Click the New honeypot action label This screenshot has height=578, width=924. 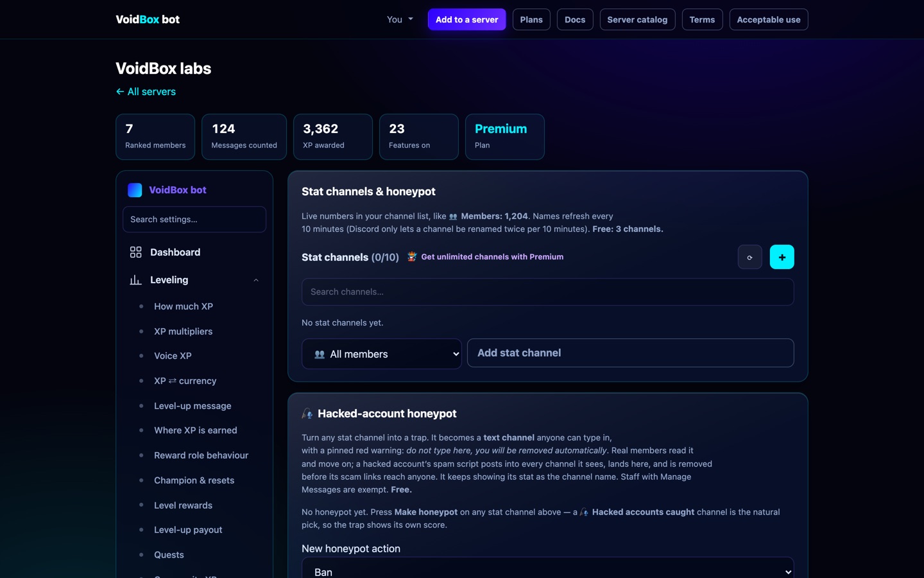click(x=351, y=548)
